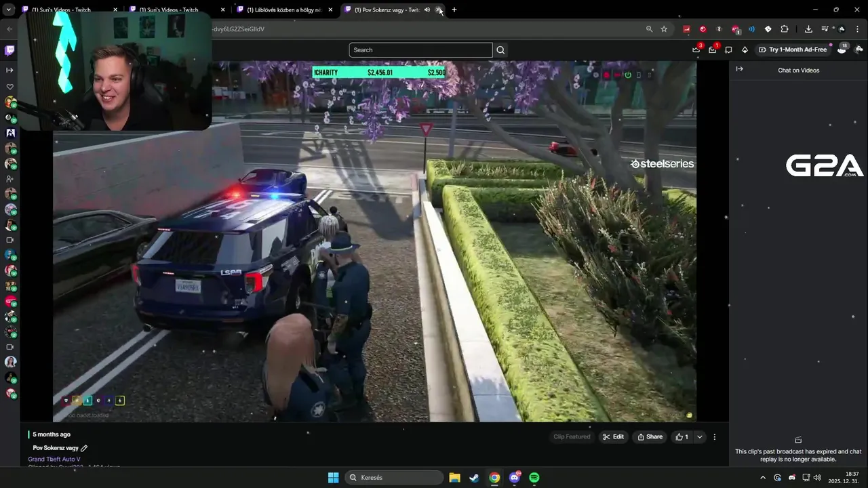Screen dimensions: 868x488
Task: Open notifications inbox with badge 1
Action: pyautogui.click(x=712, y=49)
